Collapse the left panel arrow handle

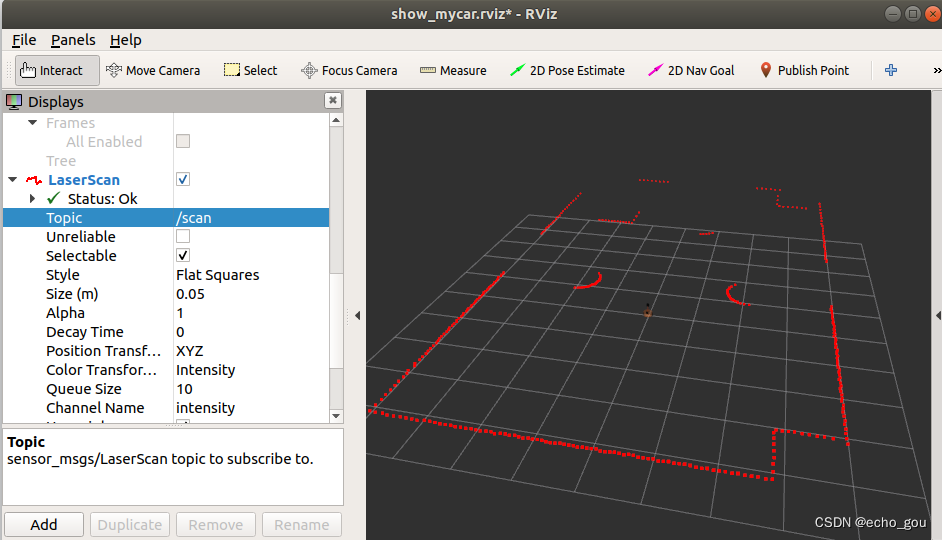[357, 315]
